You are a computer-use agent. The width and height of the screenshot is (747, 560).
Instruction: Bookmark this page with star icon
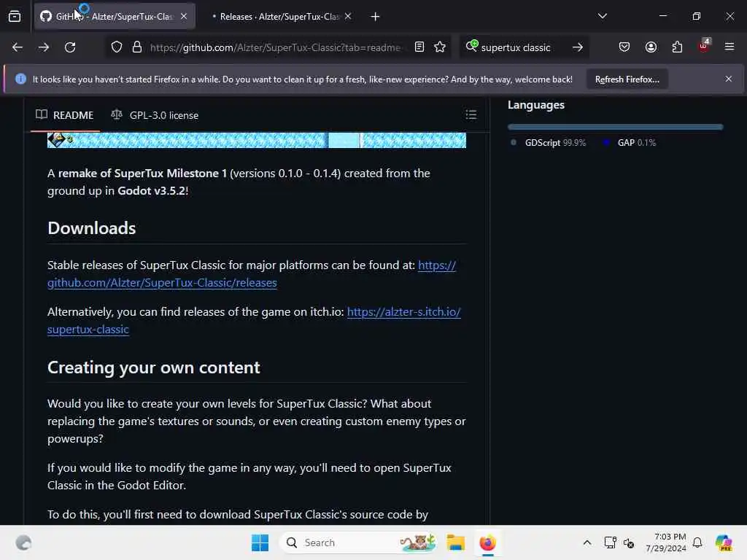(440, 47)
